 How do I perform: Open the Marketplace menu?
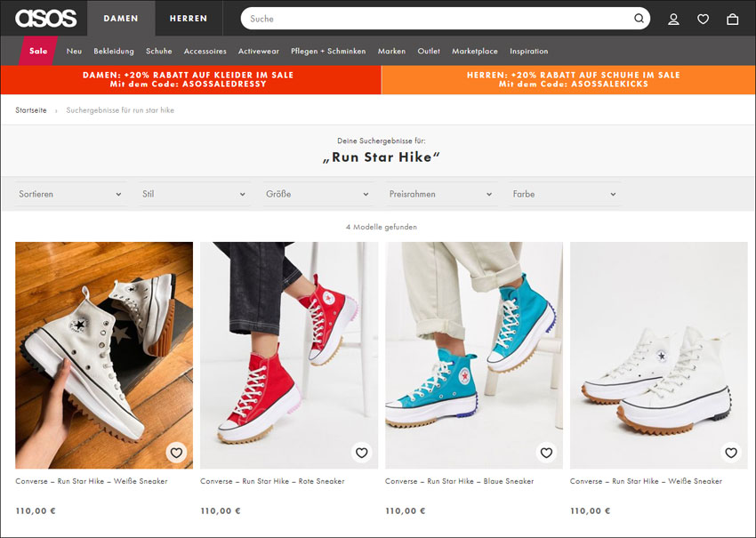[475, 51]
